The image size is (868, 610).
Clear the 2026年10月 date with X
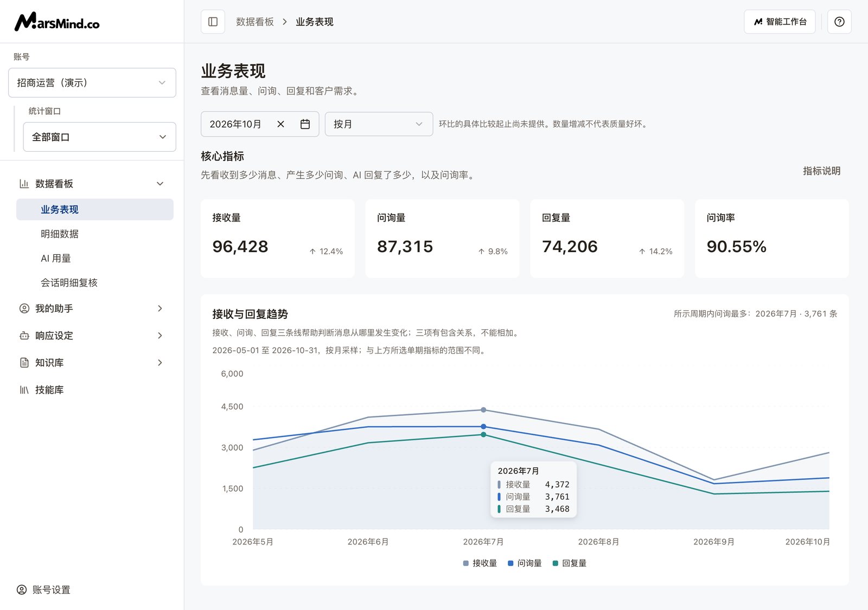[280, 124]
